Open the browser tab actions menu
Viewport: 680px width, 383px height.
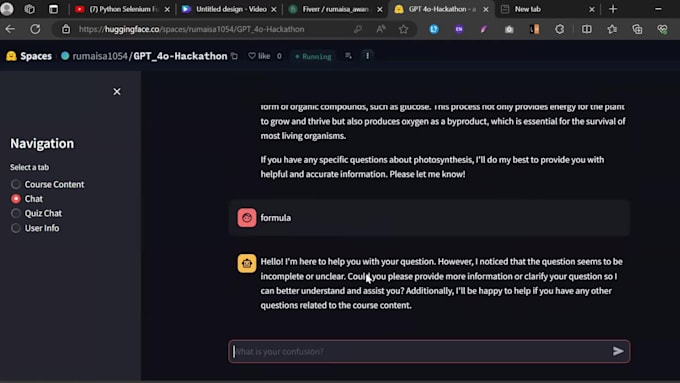pos(53,9)
